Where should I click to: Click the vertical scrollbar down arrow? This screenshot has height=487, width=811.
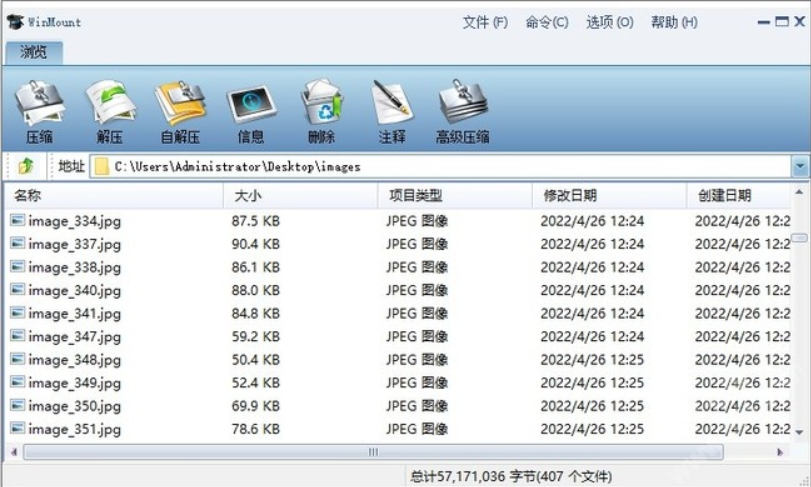799,432
